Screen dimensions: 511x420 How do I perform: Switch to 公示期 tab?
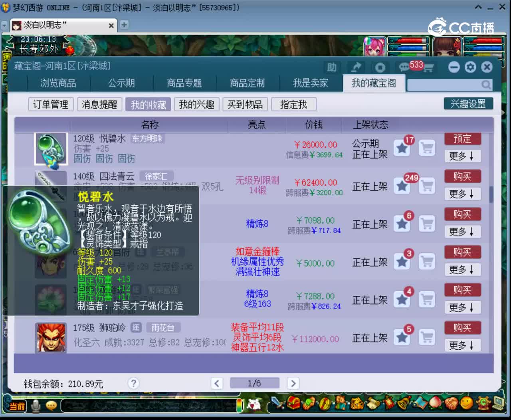pyautogui.click(x=121, y=83)
